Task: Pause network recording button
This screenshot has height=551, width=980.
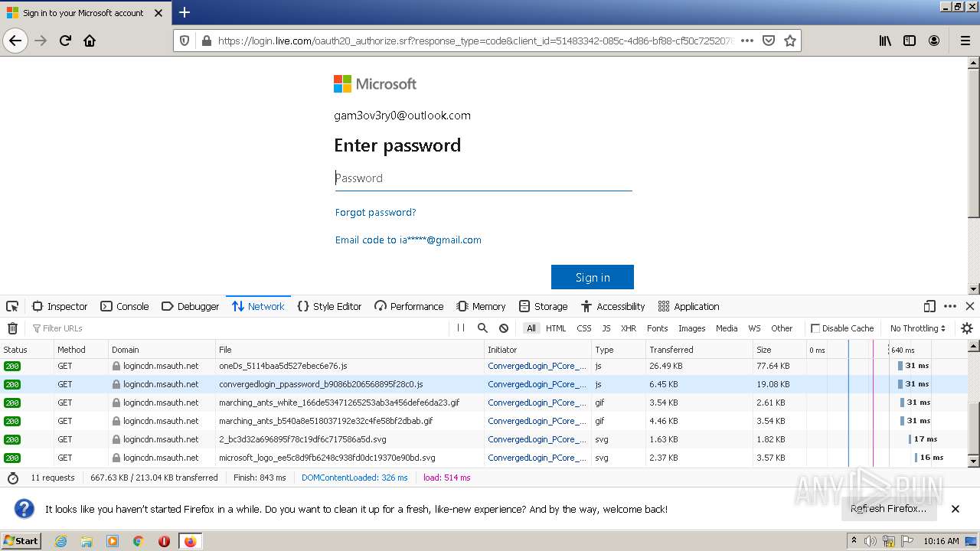Action: (461, 328)
